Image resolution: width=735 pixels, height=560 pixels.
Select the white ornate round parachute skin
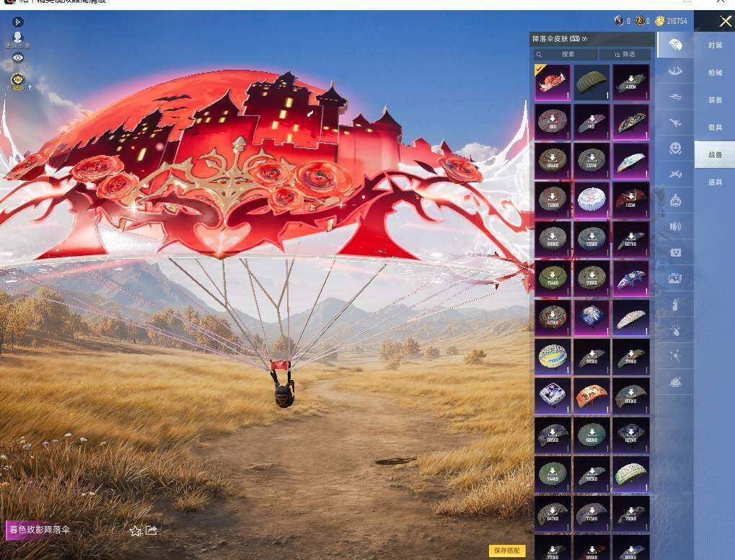[591, 200]
